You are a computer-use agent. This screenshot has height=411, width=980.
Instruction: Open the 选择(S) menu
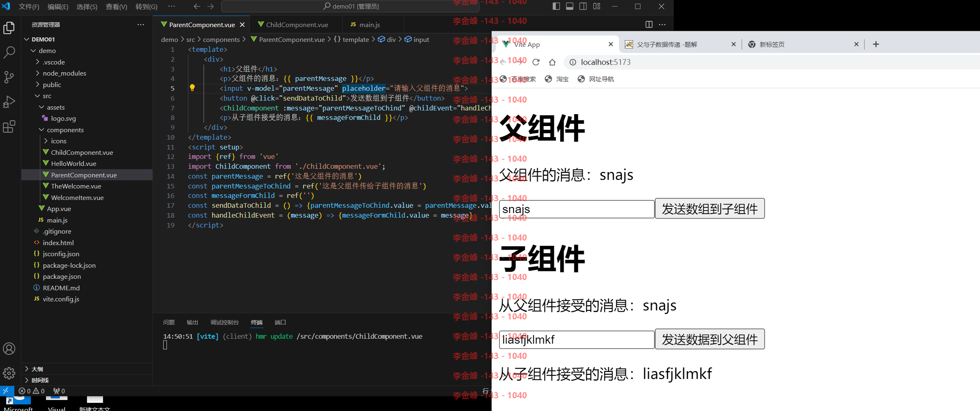pos(87,7)
